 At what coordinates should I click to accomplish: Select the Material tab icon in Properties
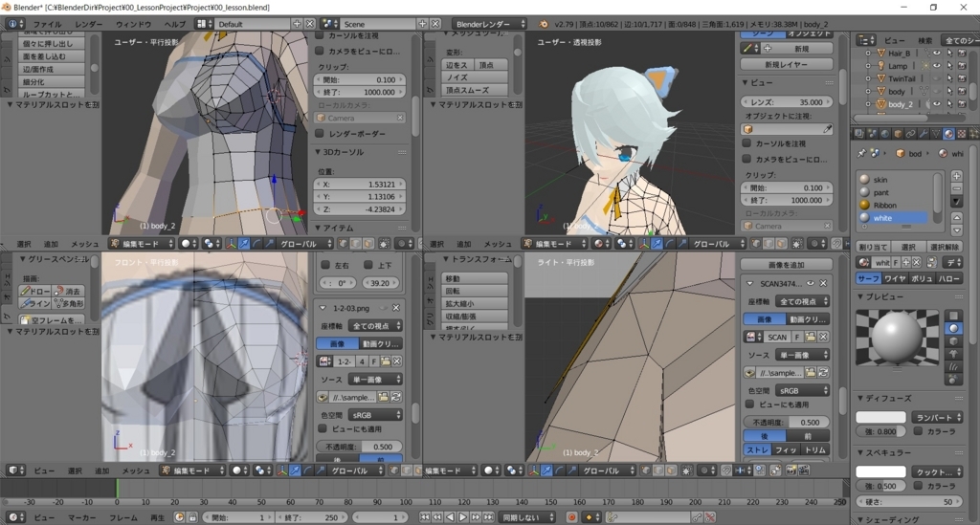(x=948, y=134)
